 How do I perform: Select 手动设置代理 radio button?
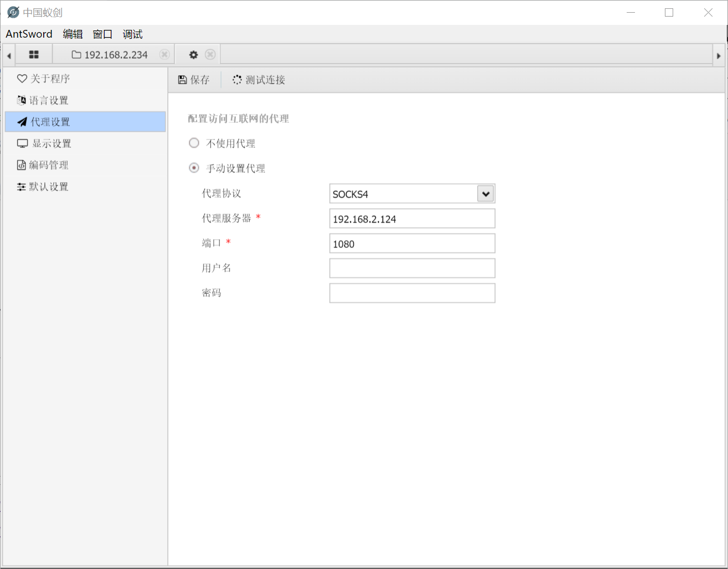(194, 168)
